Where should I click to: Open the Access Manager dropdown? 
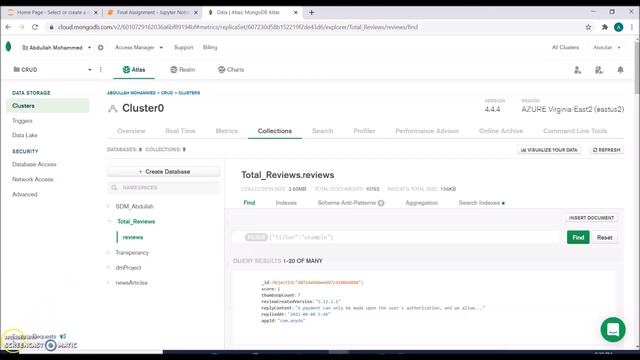point(139,47)
